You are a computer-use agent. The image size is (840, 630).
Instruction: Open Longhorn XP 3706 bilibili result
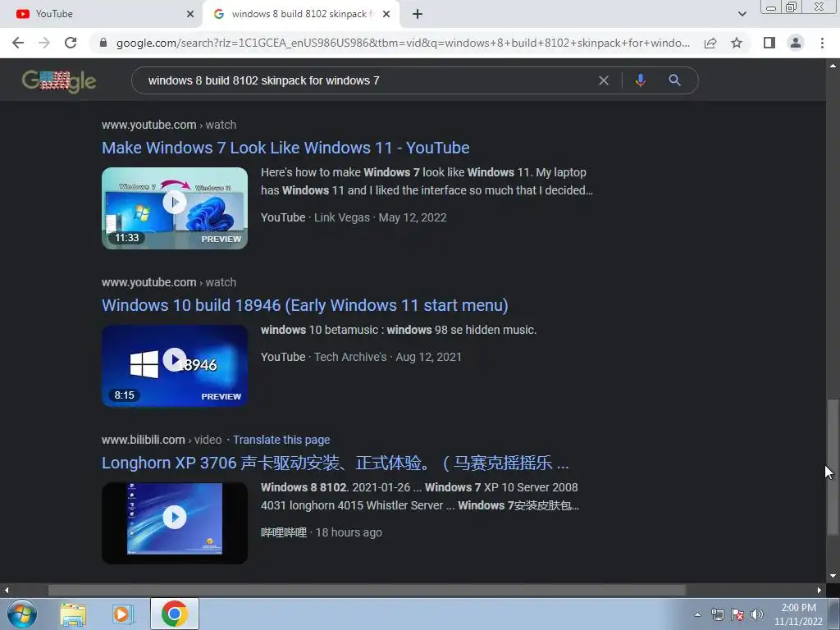[x=336, y=463]
